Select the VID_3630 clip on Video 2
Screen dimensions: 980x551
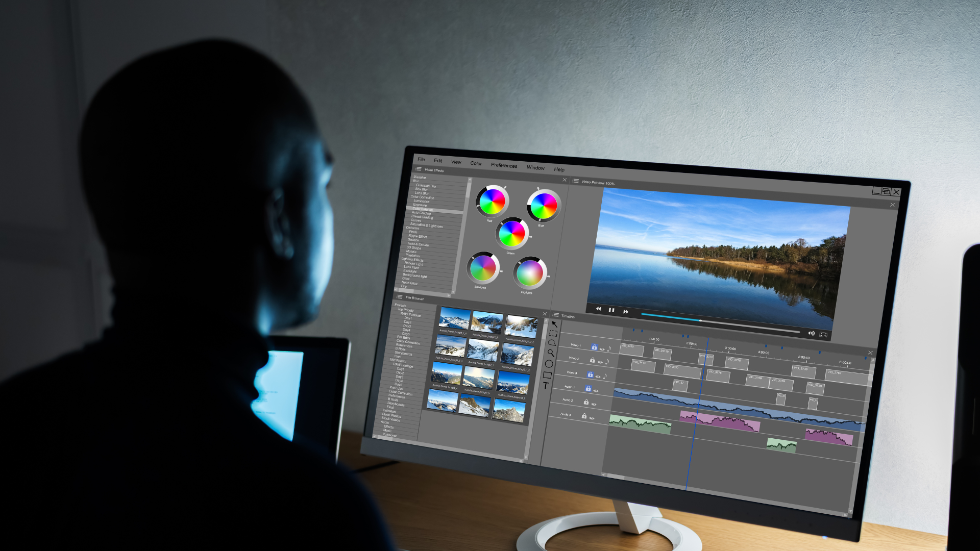681,371
